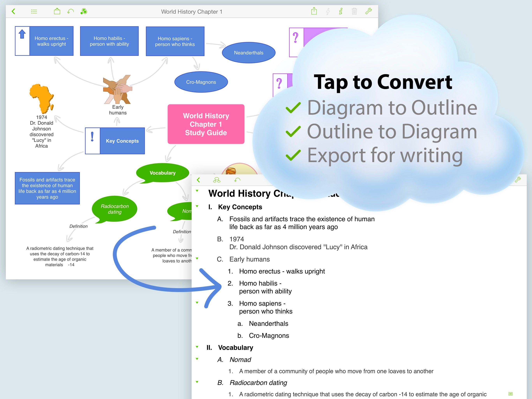The width and height of the screenshot is (532, 399).
Task: Tap the back arrow in outline toolbar
Action: pyautogui.click(x=198, y=180)
